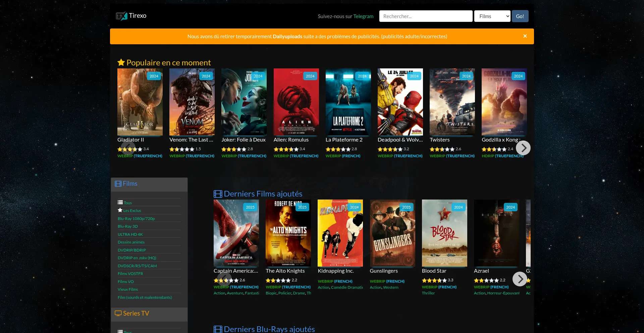Open the Azrael poster
The height and width of the screenshot is (333, 644).
click(496, 233)
